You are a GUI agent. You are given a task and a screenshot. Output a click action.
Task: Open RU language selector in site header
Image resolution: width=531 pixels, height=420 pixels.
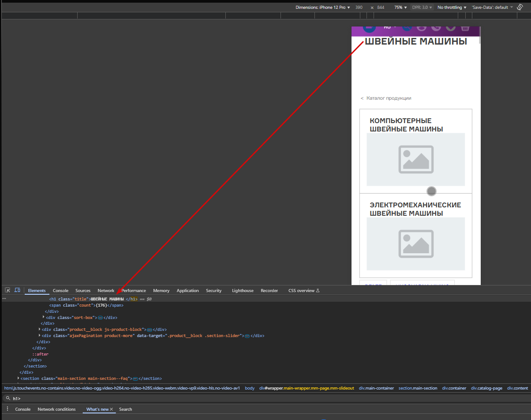point(390,27)
